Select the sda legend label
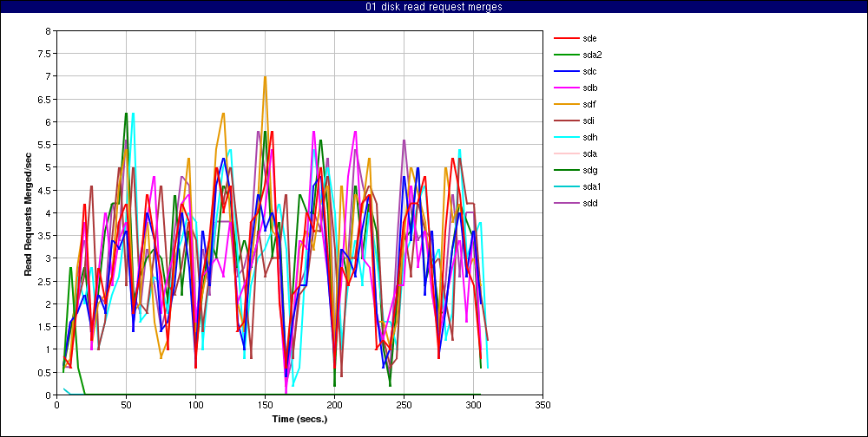868x437 pixels. (589, 153)
